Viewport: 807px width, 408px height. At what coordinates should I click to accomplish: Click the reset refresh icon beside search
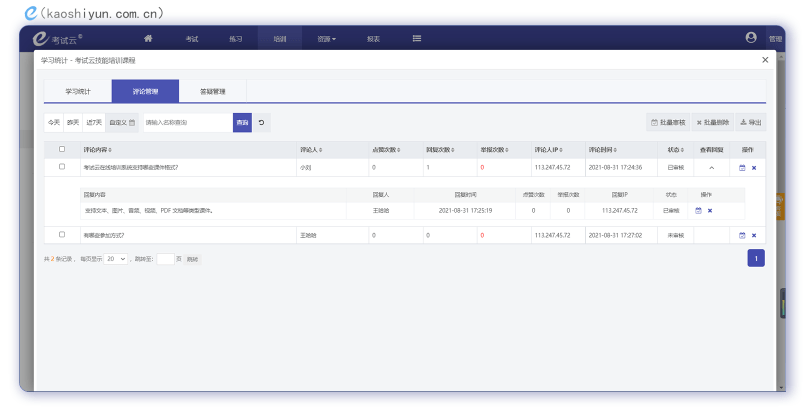pos(261,122)
